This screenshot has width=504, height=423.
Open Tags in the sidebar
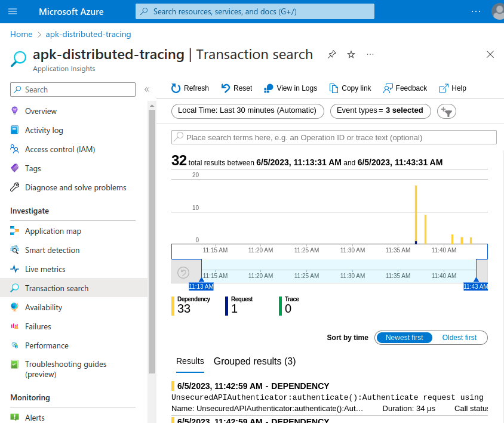click(73, 168)
